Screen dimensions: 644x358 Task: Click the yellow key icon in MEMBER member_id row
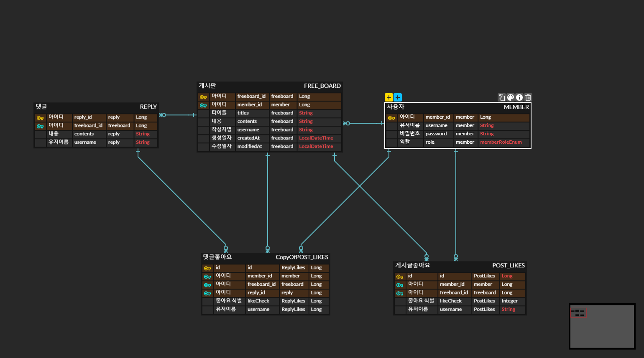coord(391,118)
